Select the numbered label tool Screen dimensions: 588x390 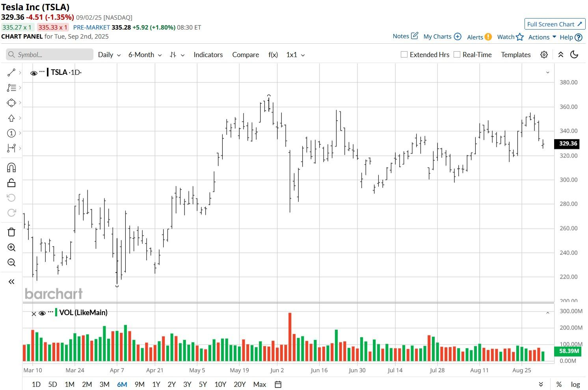(x=11, y=133)
